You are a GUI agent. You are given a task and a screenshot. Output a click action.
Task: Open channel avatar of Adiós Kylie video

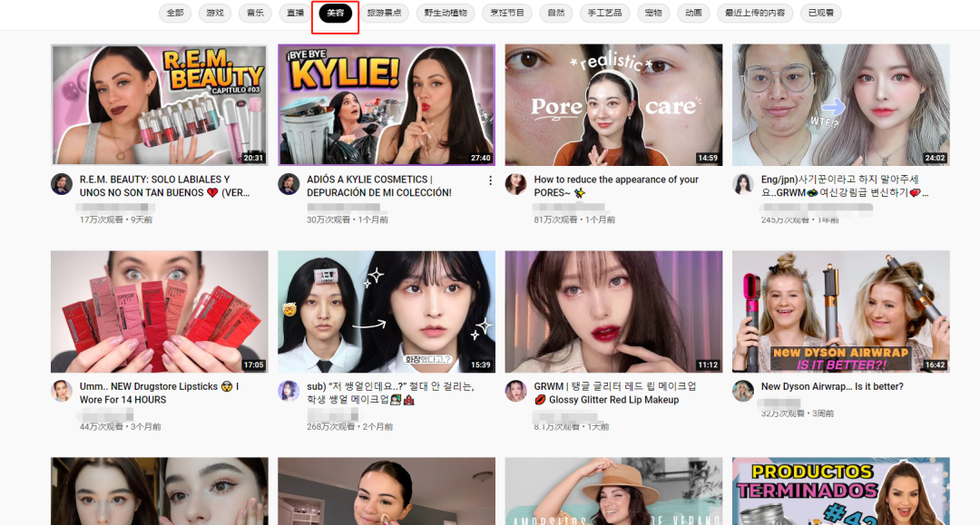[289, 184]
